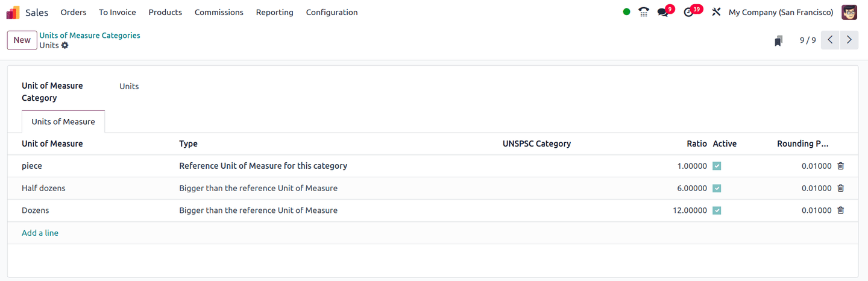868x281 pixels.
Task: Toggle Active checkbox for Half dozens
Action: pyautogui.click(x=717, y=188)
